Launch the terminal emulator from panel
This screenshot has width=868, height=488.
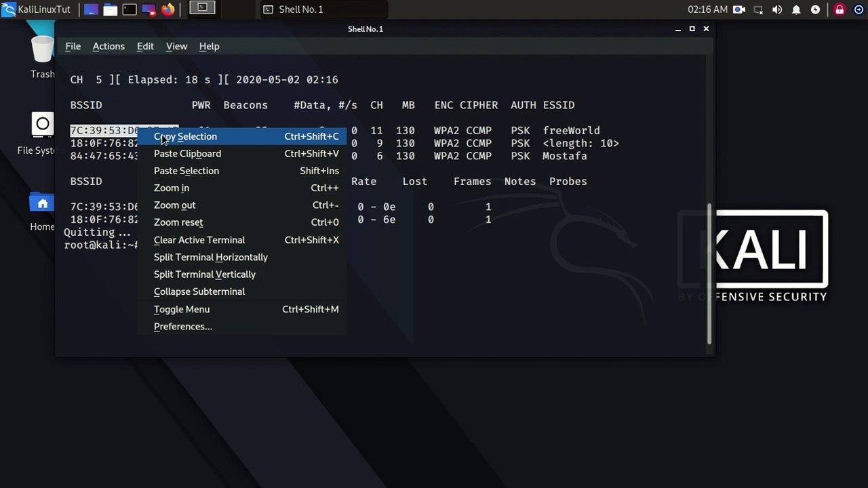click(x=130, y=9)
